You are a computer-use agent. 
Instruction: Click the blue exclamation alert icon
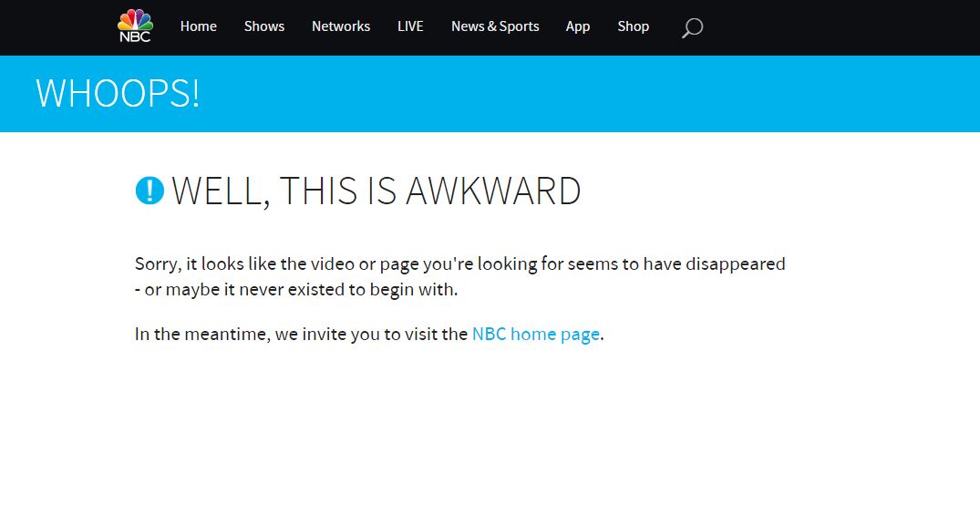(x=150, y=191)
